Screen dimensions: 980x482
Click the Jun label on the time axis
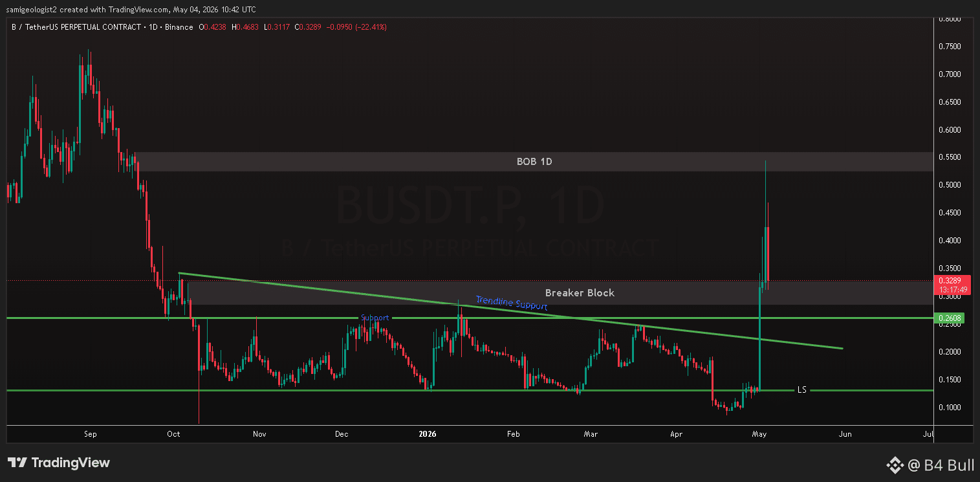(844, 434)
